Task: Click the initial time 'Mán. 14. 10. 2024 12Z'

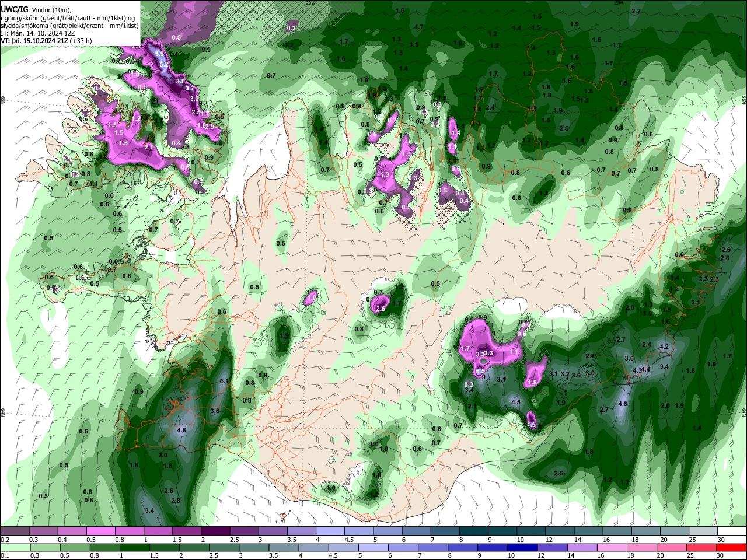Action: point(43,34)
